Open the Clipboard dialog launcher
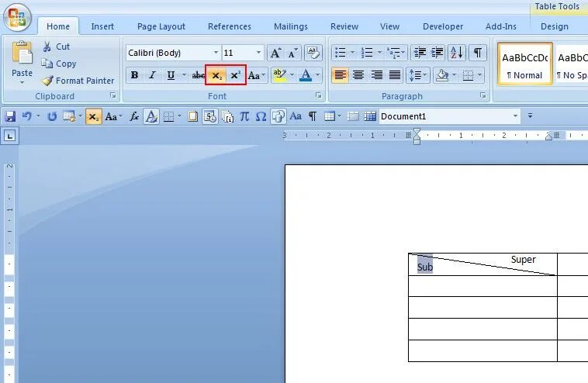The height and width of the screenshot is (383, 588). point(113,96)
